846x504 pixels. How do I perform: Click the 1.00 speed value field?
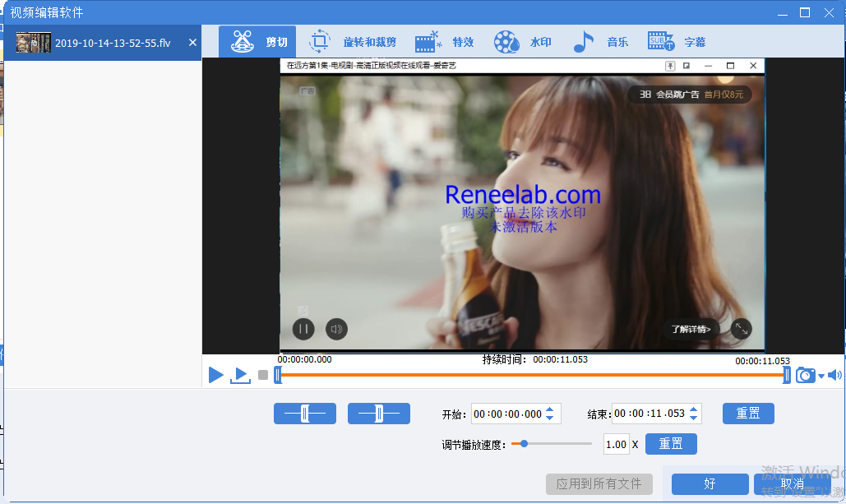coord(616,444)
